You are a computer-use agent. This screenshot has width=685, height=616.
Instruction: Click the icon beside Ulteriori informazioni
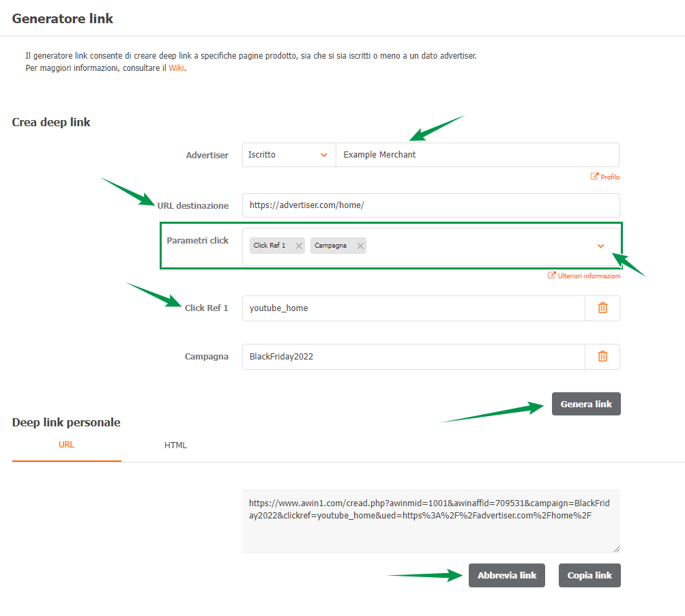(x=552, y=276)
